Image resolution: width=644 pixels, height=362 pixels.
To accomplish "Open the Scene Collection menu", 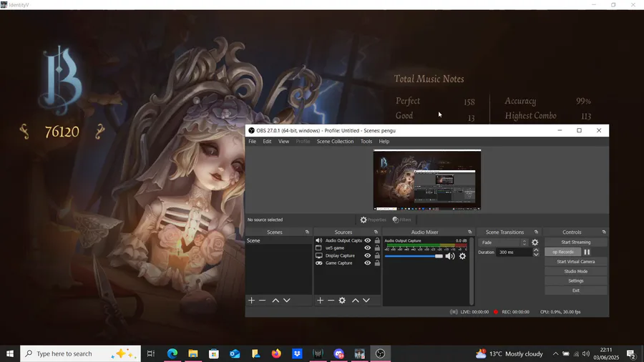I will (335, 141).
